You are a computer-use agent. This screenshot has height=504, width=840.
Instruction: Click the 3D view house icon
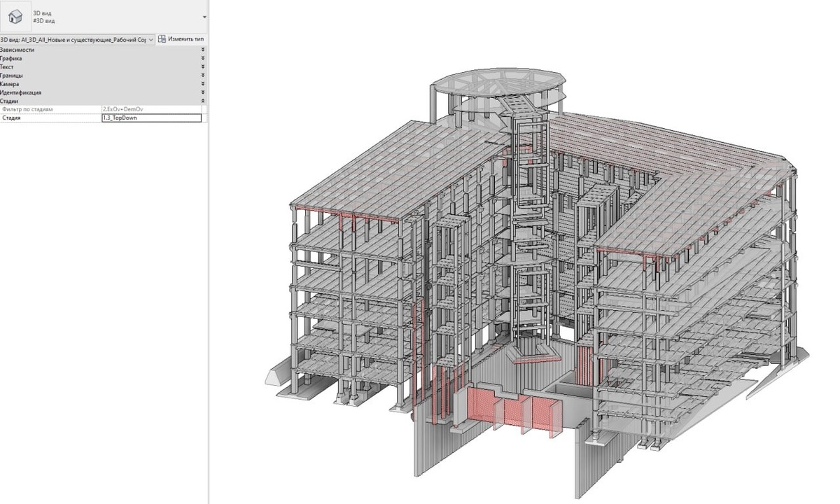tap(15, 17)
